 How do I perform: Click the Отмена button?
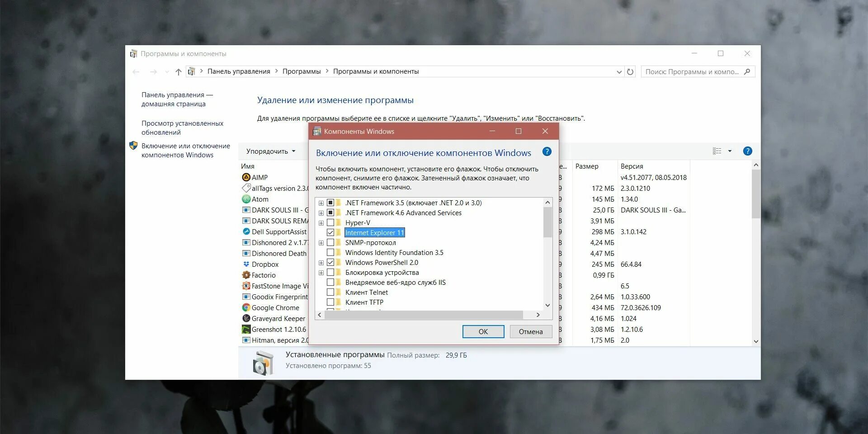click(531, 331)
